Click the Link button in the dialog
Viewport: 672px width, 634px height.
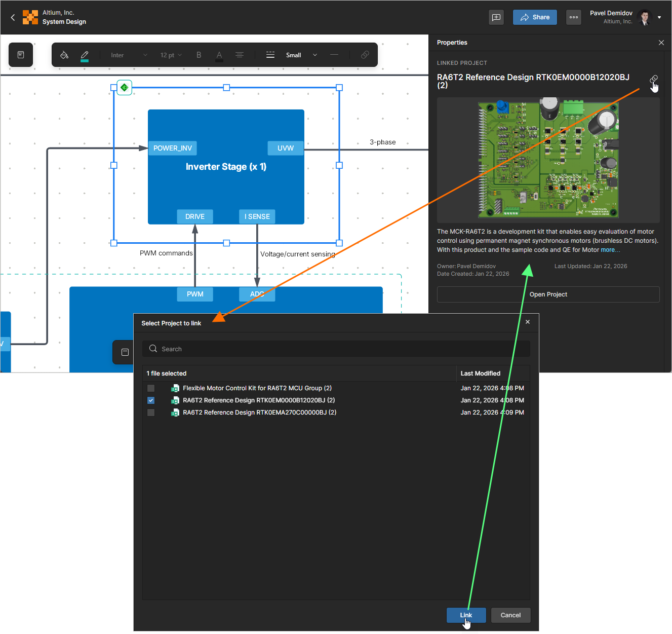(466, 615)
